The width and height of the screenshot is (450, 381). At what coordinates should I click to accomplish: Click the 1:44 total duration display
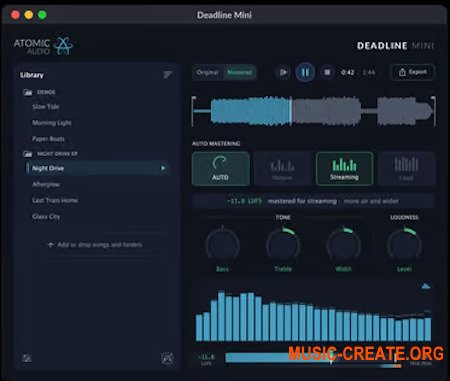click(x=369, y=72)
